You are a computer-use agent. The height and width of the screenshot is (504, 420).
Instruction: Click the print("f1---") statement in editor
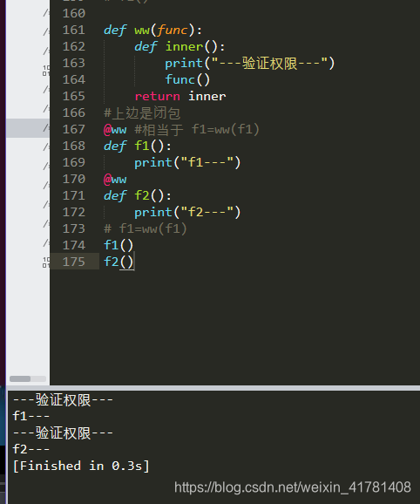tap(187, 163)
